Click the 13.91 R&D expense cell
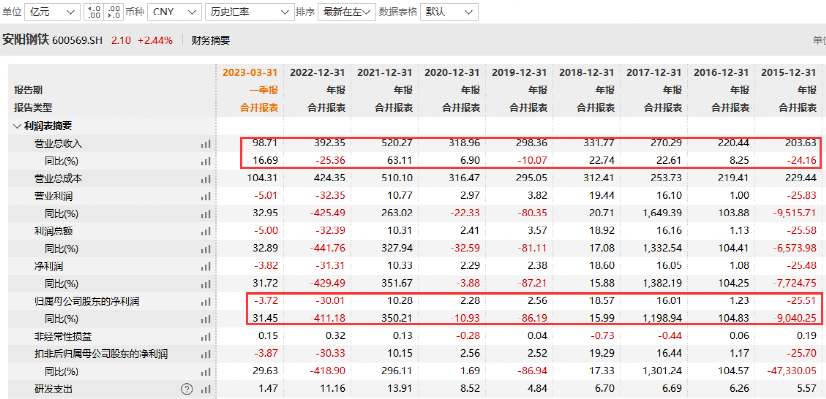 click(400, 389)
